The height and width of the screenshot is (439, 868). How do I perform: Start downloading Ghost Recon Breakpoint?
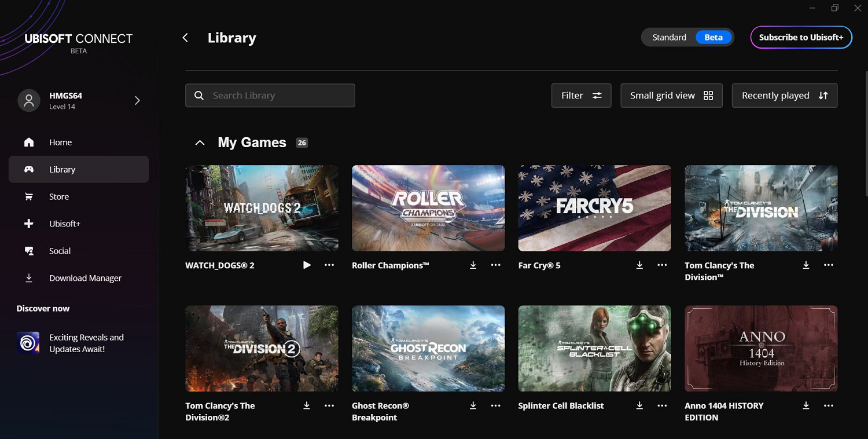(x=473, y=405)
